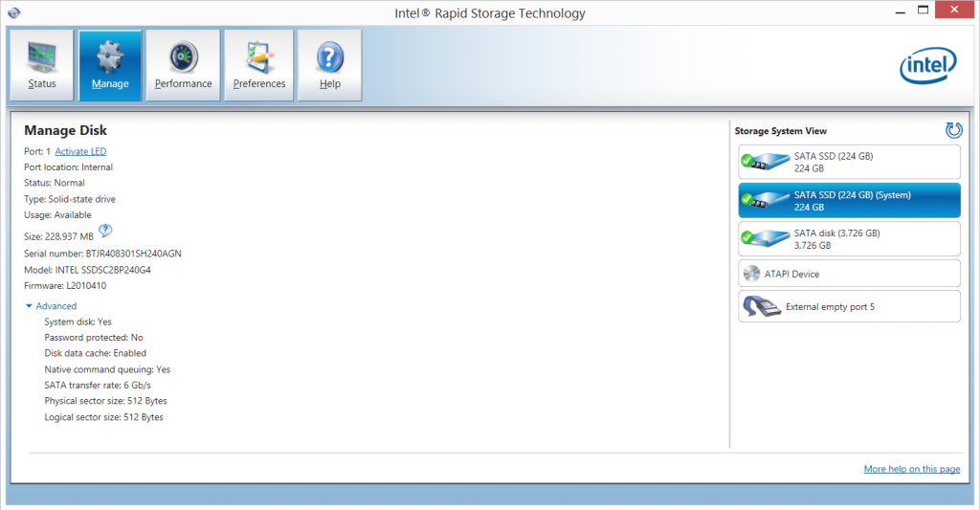Image resolution: width=980 pixels, height=510 pixels.
Task: Open the Preferences toolbar button
Action: (259, 65)
